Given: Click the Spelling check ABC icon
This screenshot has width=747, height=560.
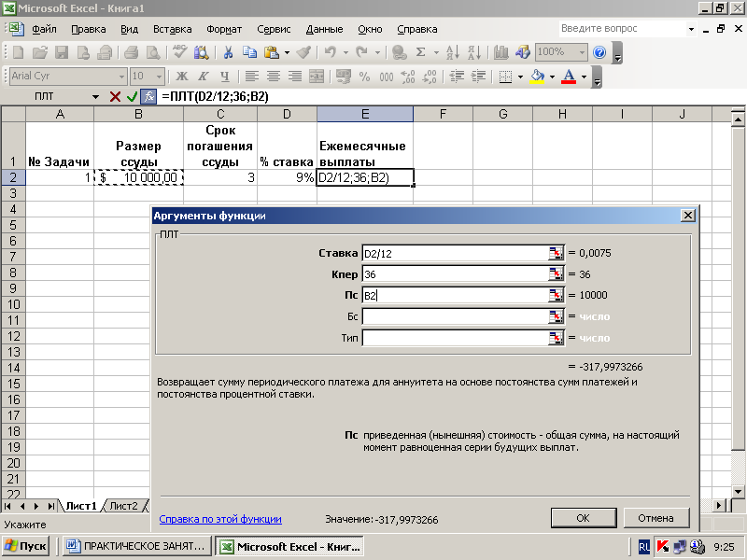Looking at the screenshot, I should pyautogui.click(x=179, y=52).
